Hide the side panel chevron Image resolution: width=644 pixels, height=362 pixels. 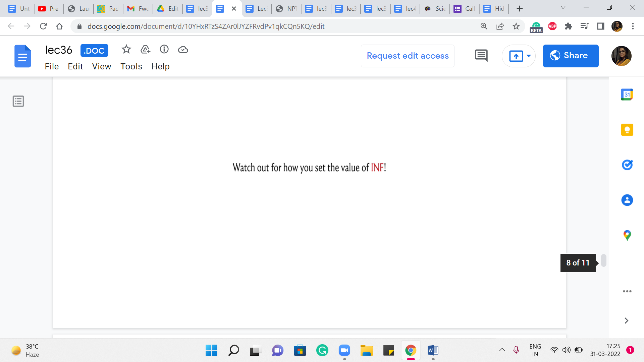(x=626, y=321)
